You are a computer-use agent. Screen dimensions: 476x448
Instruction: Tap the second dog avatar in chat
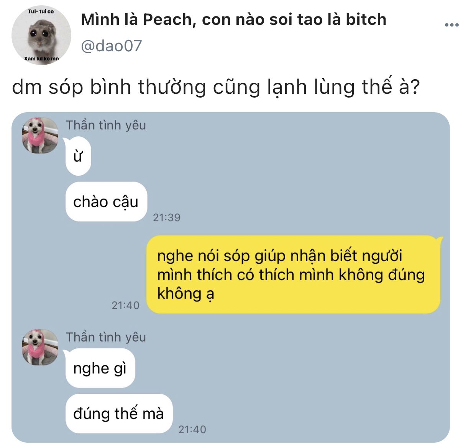click(x=40, y=347)
